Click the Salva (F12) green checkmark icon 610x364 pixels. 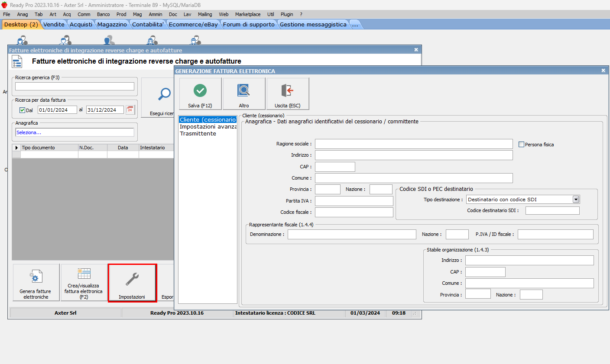pyautogui.click(x=200, y=91)
